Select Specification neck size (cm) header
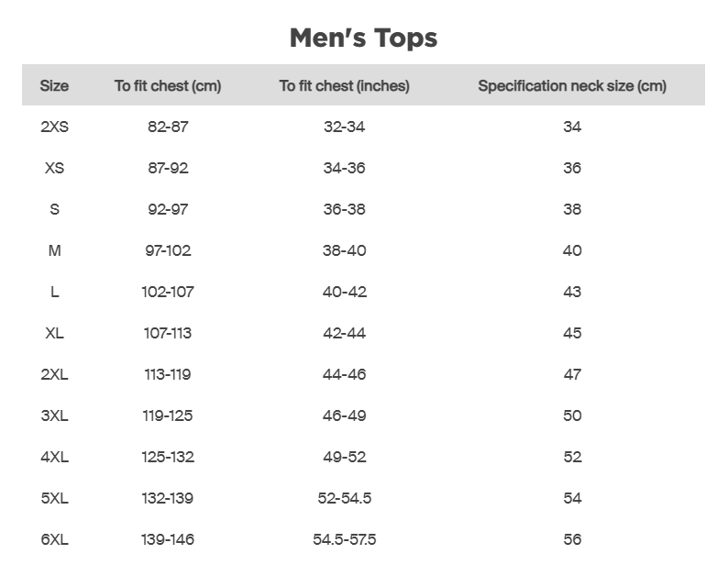728x587 pixels. [x=572, y=85]
